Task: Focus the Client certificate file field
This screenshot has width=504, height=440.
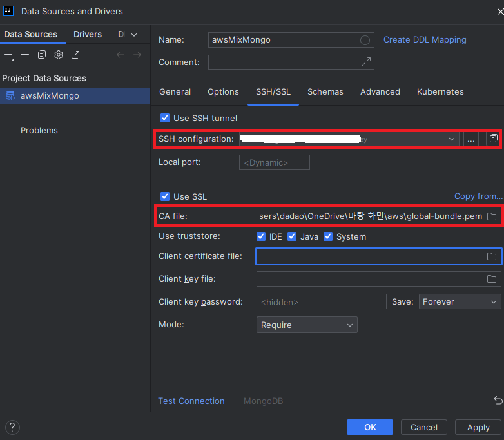Action: (378, 256)
